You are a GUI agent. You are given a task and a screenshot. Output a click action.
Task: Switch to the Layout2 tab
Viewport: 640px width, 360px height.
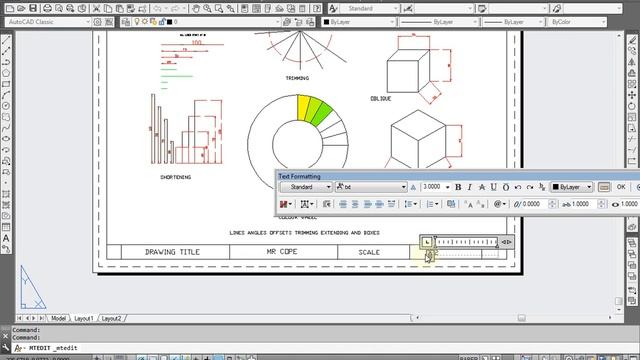pos(111,318)
